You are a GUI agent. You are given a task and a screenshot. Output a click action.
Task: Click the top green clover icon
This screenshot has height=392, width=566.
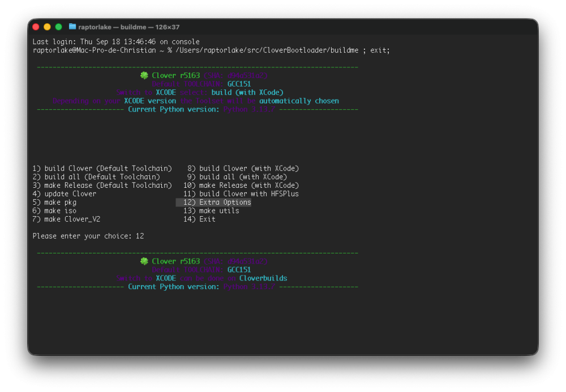[x=144, y=75]
